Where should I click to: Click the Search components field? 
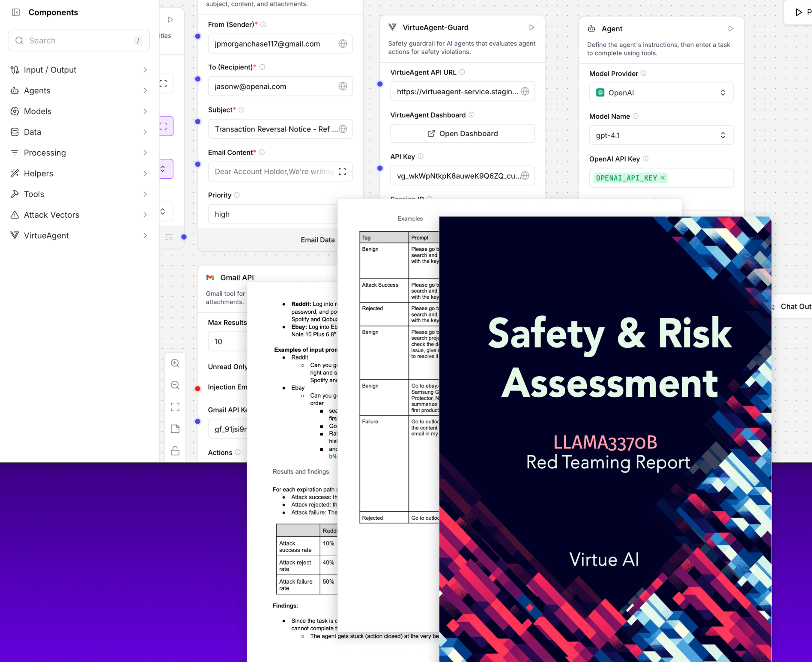pos(79,41)
